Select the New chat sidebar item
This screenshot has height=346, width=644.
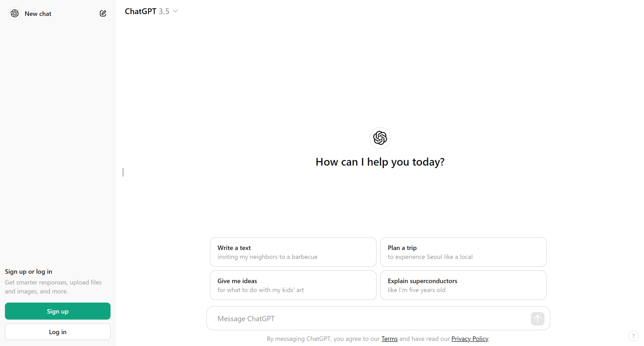[38, 14]
